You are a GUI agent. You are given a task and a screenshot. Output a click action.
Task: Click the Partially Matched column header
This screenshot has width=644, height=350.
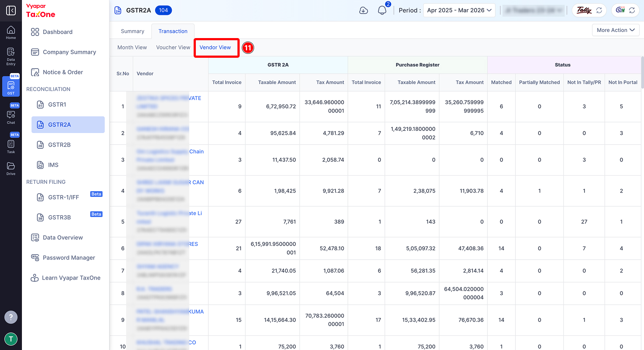(x=539, y=82)
